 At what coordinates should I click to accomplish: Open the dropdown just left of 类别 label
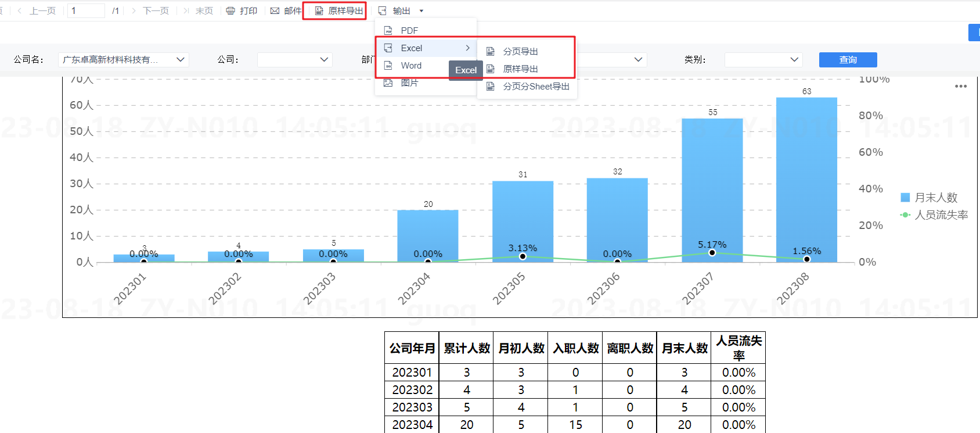click(611, 60)
